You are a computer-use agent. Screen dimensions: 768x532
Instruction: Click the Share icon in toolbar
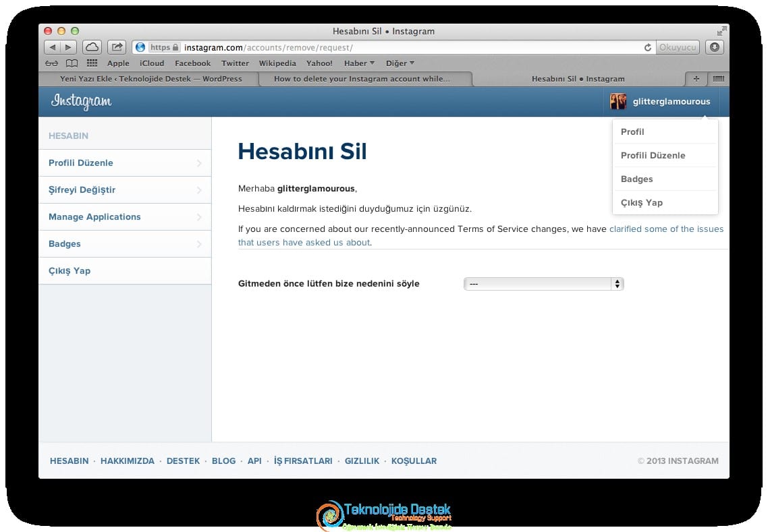pyautogui.click(x=117, y=47)
